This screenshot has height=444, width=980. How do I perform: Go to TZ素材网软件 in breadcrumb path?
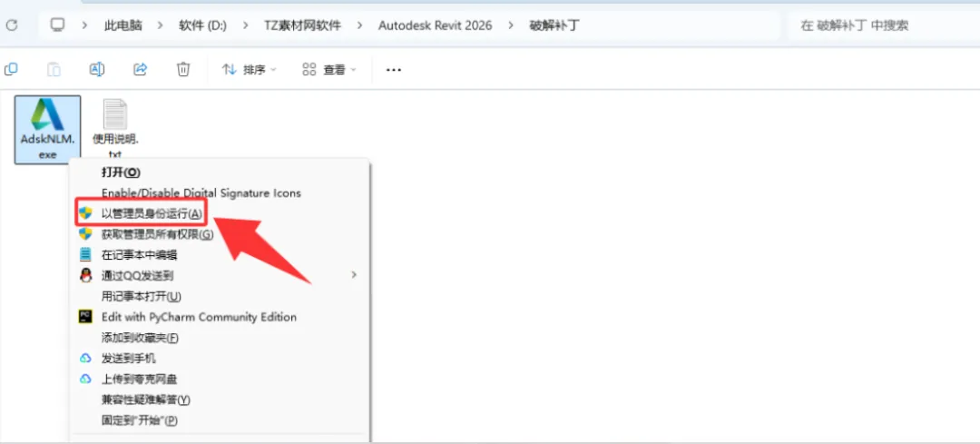(x=302, y=25)
